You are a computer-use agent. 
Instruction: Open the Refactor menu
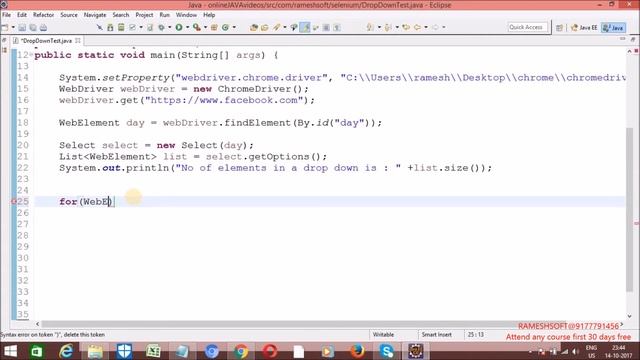pyautogui.click(x=43, y=15)
